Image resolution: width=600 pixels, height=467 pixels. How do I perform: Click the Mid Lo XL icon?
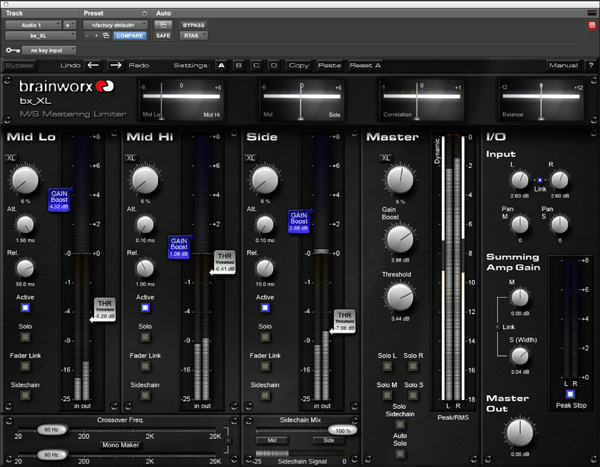click(x=10, y=158)
